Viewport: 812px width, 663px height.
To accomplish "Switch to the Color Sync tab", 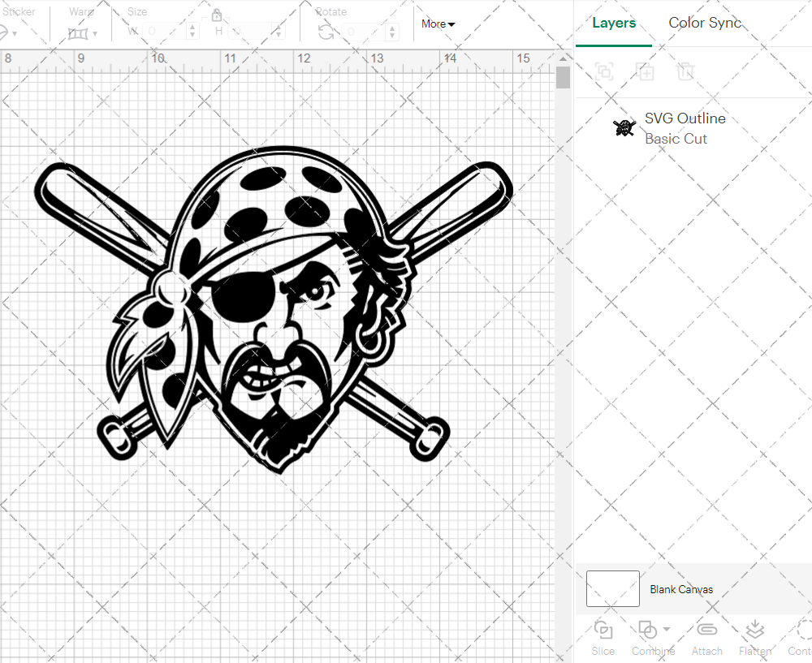I will [705, 23].
